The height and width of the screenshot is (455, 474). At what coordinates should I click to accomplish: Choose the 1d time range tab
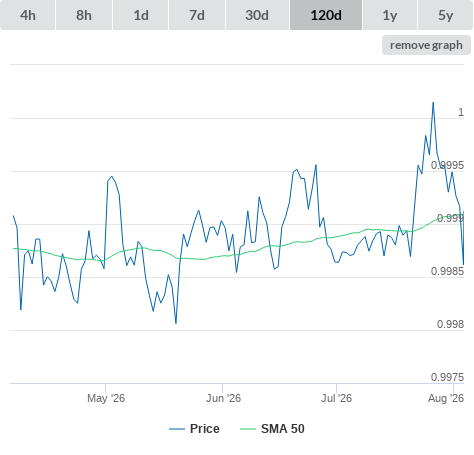coord(141,15)
